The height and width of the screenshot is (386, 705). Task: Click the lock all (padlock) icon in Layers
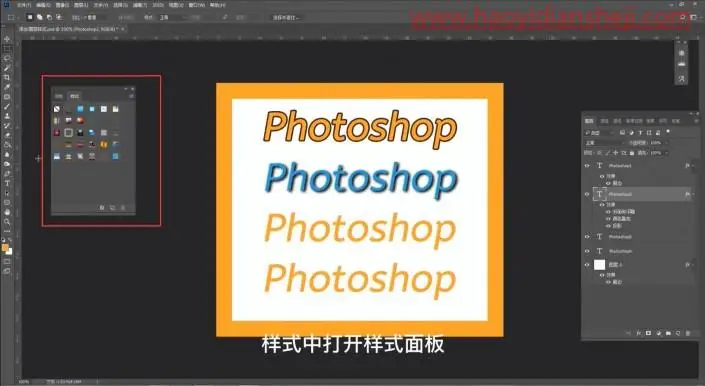[632, 153]
